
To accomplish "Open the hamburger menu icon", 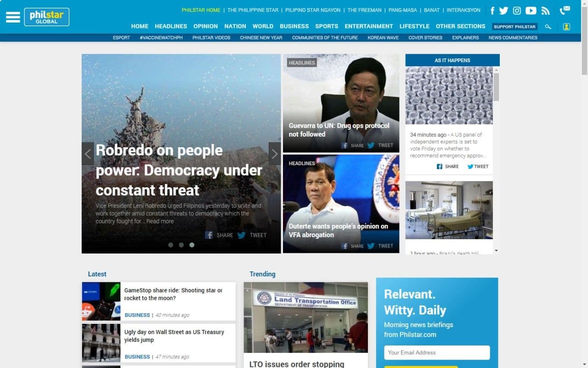I will 13,17.
